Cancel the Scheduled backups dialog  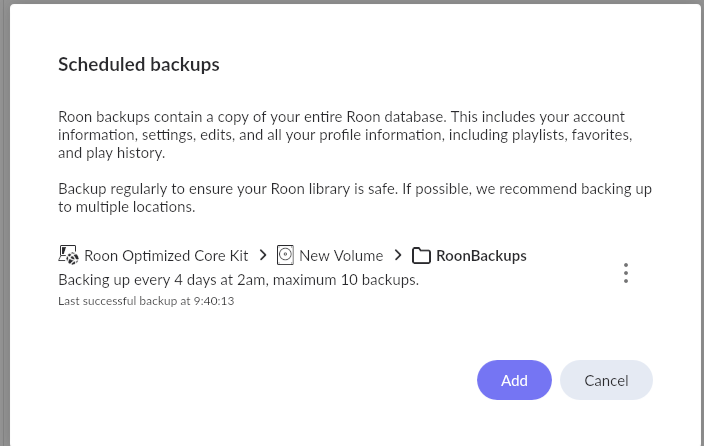(606, 380)
